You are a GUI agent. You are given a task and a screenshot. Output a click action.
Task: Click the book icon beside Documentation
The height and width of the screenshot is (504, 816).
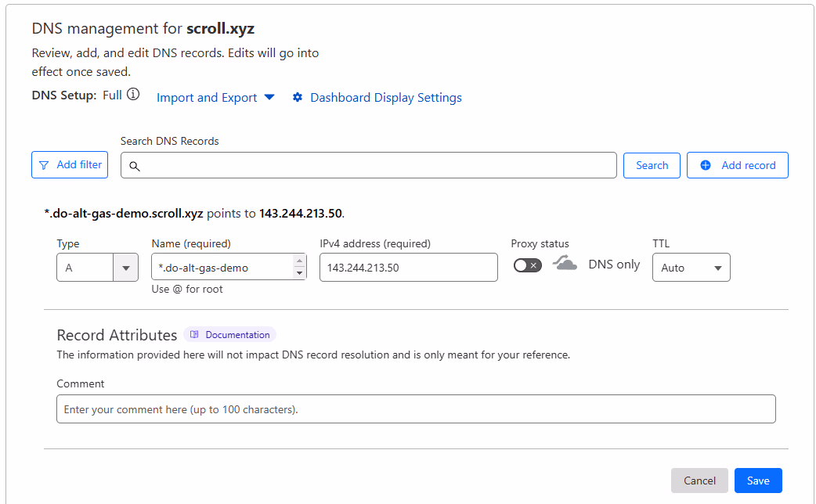click(x=194, y=335)
